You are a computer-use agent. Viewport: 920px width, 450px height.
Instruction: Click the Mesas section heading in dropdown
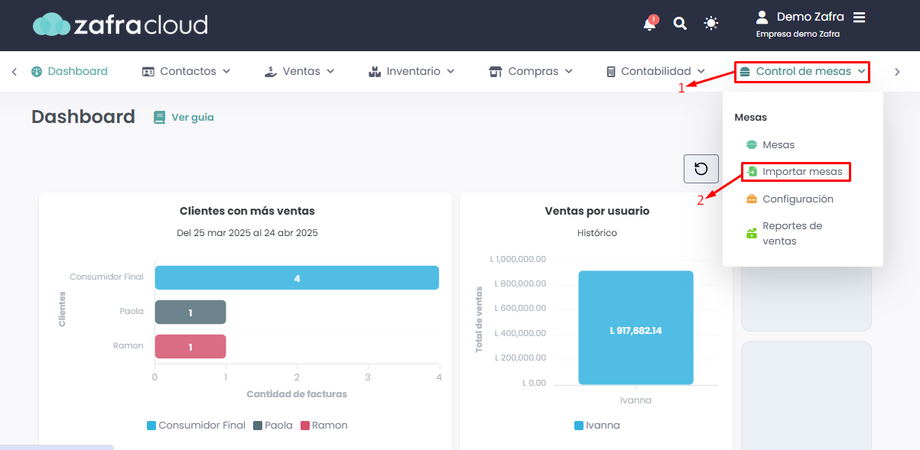click(x=750, y=117)
